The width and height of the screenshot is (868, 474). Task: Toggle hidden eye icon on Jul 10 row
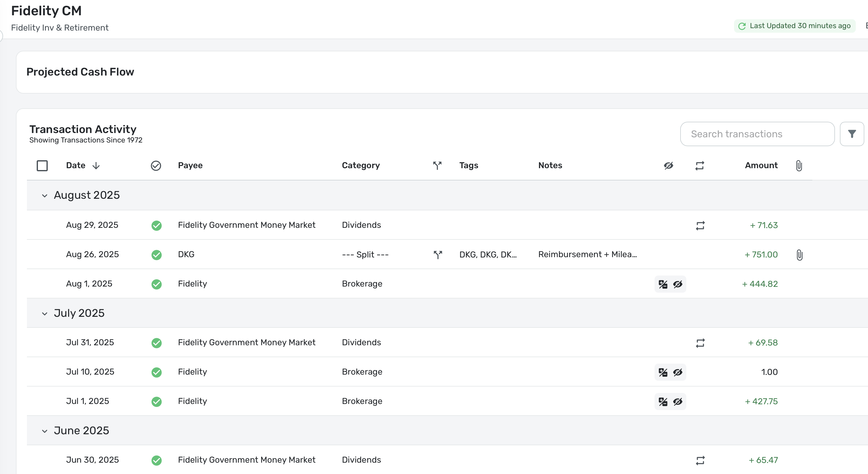[x=678, y=372]
